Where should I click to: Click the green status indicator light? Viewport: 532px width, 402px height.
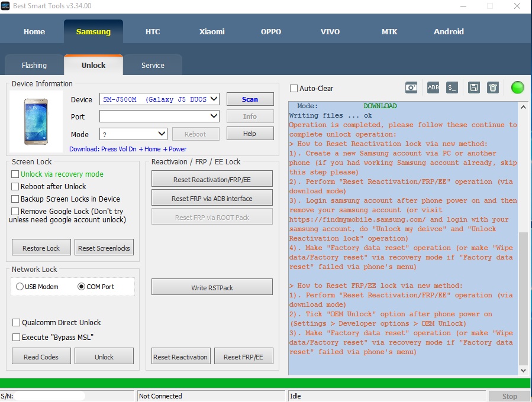[517, 87]
